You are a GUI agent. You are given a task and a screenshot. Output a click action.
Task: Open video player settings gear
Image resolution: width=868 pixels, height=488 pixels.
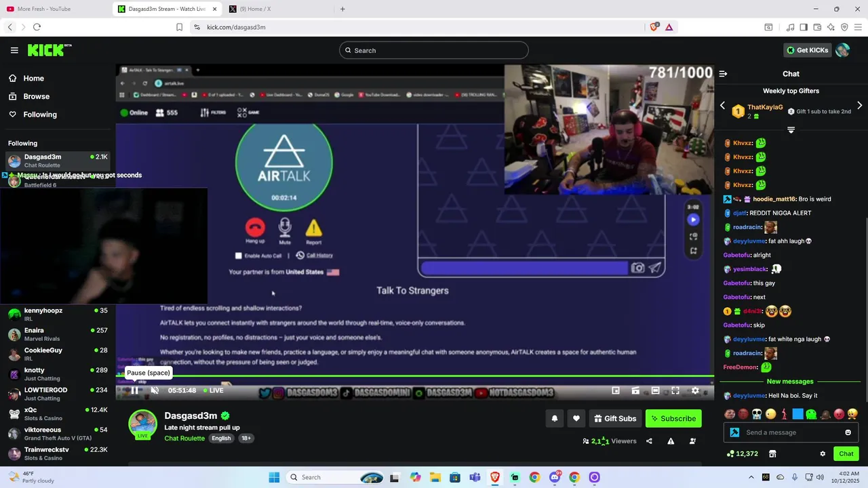[695, 390]
